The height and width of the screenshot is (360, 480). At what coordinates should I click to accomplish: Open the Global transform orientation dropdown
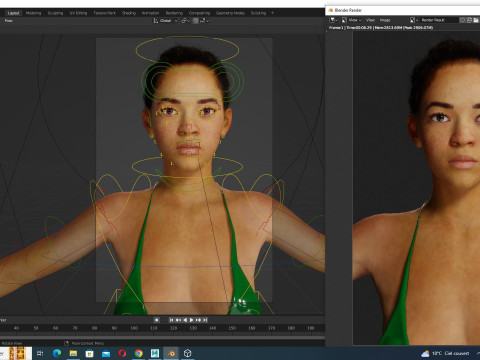165,21
